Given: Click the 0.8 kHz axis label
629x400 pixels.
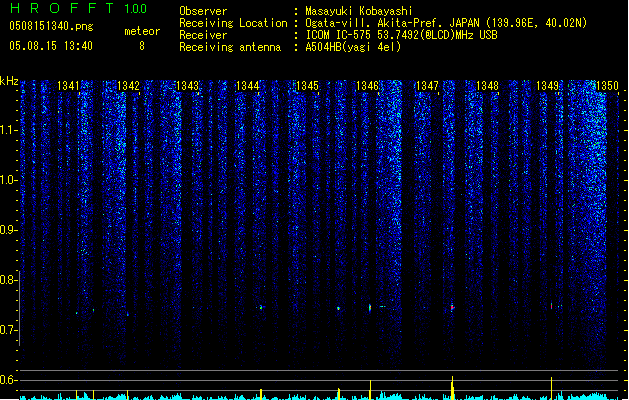Looking at the screenshot, I should pyautogui.click(x=9, y=280).
